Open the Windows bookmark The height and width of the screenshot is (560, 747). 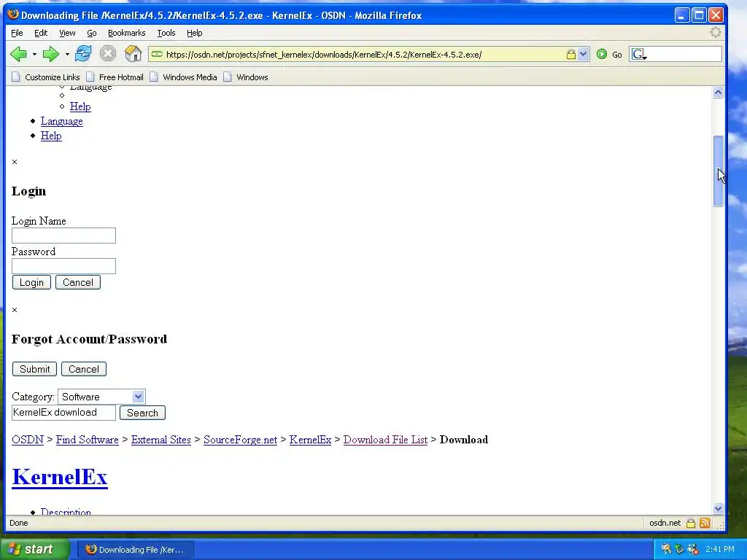(x=246, y=77)
